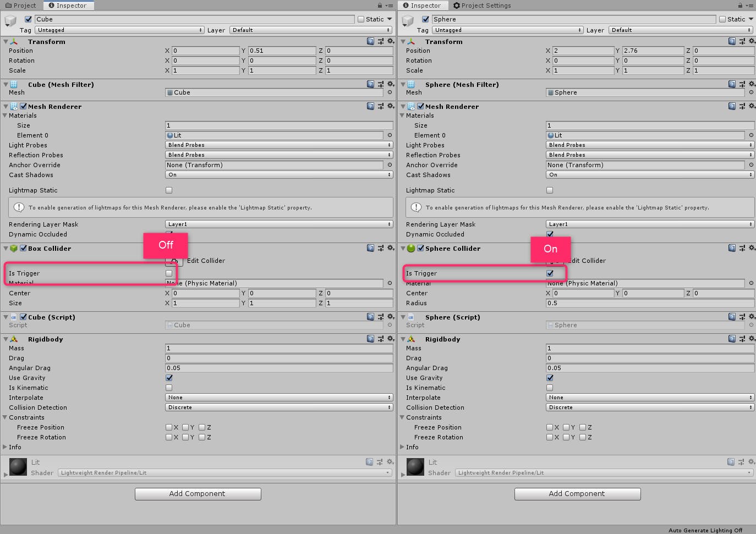Click the picker circle for Sphere's Element 0 material
756x534 pixels.
point(751,135)
